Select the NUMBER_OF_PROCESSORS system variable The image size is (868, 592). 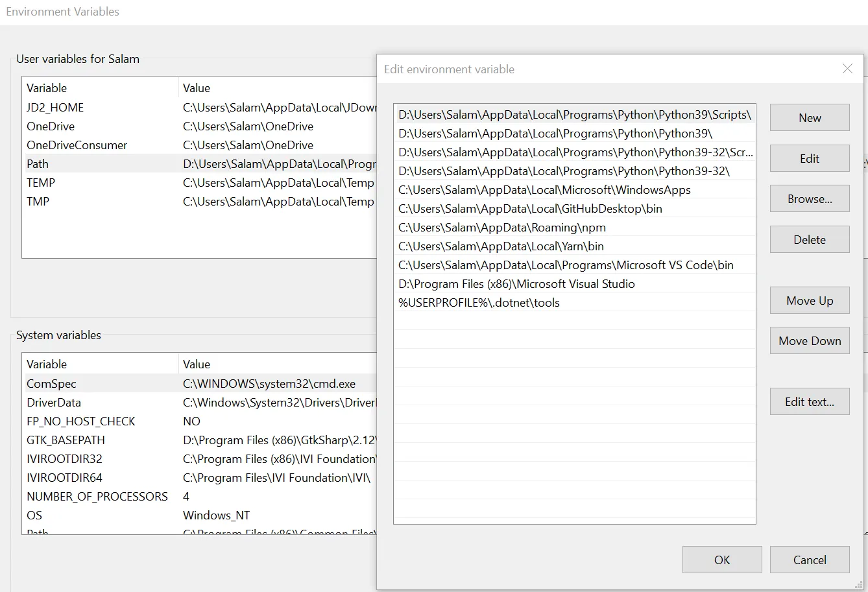pos(200,497)
